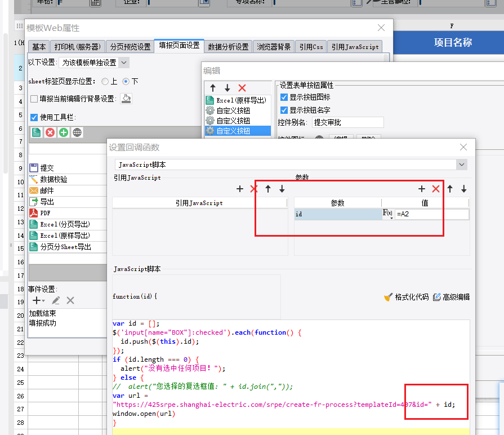The image size is (504, 435).
Task: Add a new event under 事件设置
Action: [x=38, y=300]
